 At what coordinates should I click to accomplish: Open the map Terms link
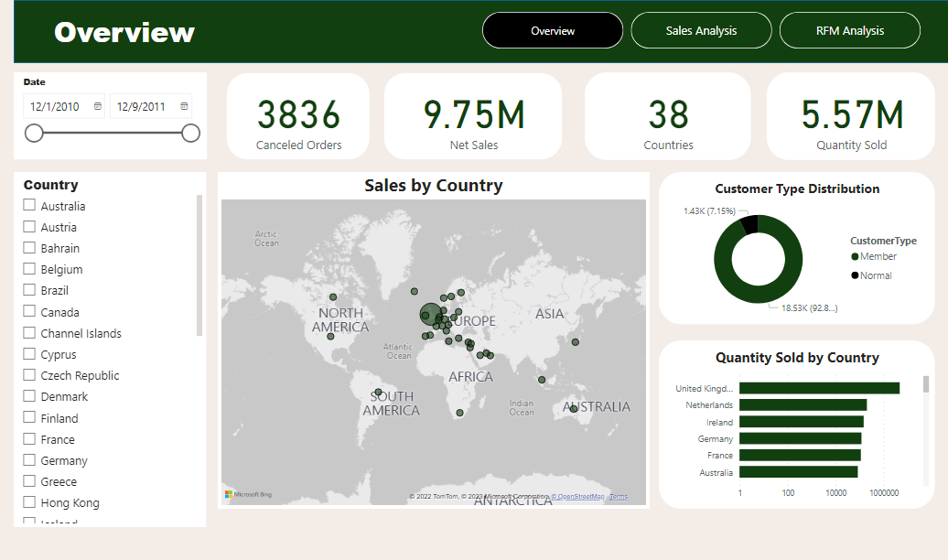619,497
